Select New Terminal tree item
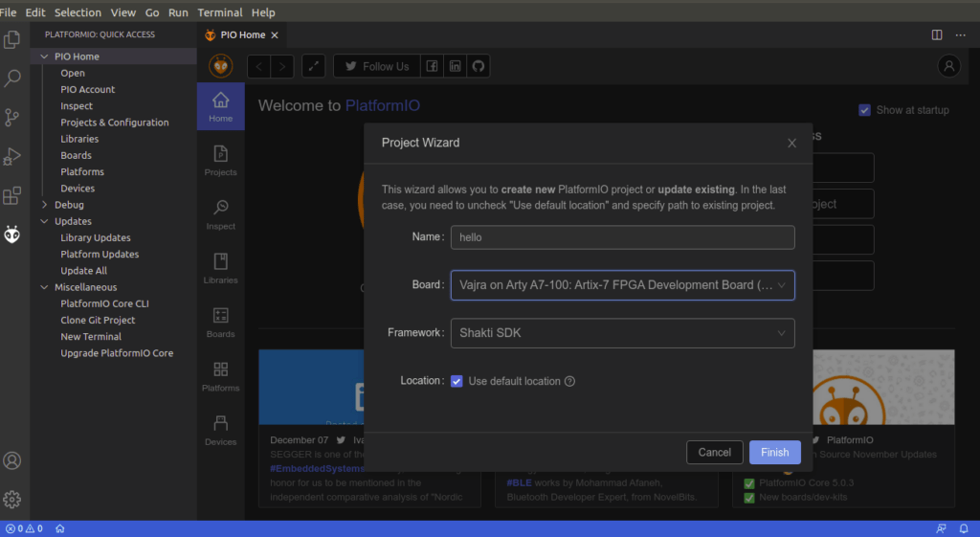The image size is (980, 537). pos(91,336)
